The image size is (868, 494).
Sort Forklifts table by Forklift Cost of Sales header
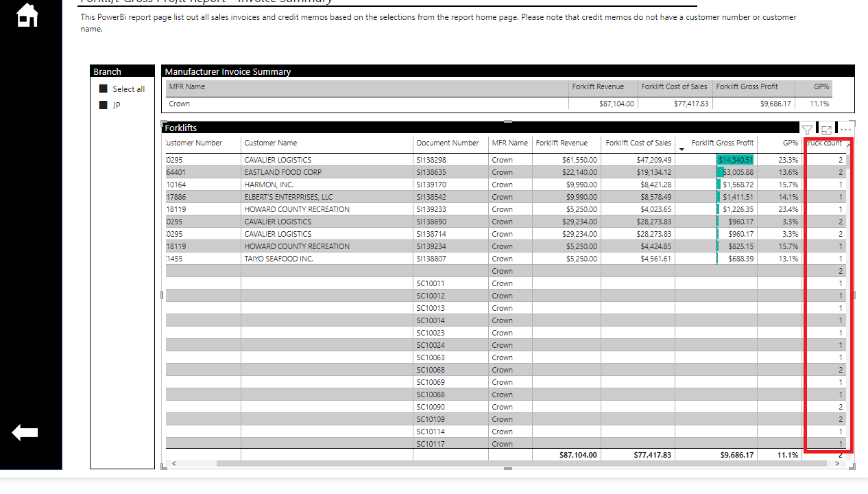[638, 143]
